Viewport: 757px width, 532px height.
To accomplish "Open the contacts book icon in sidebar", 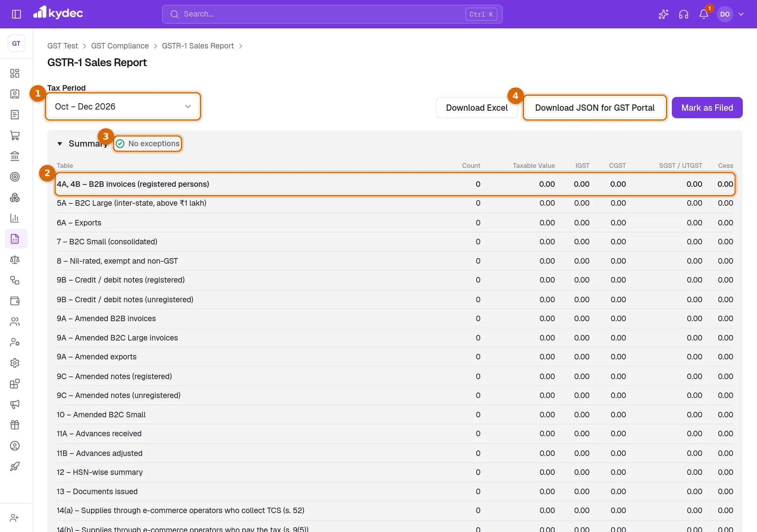I will 15,94.
